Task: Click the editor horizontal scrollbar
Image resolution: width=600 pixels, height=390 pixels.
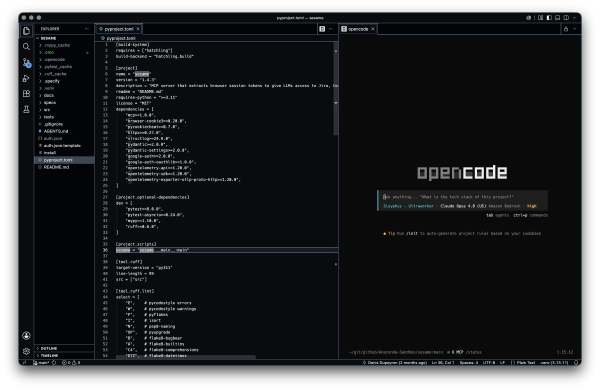Action: pos(186,357)
